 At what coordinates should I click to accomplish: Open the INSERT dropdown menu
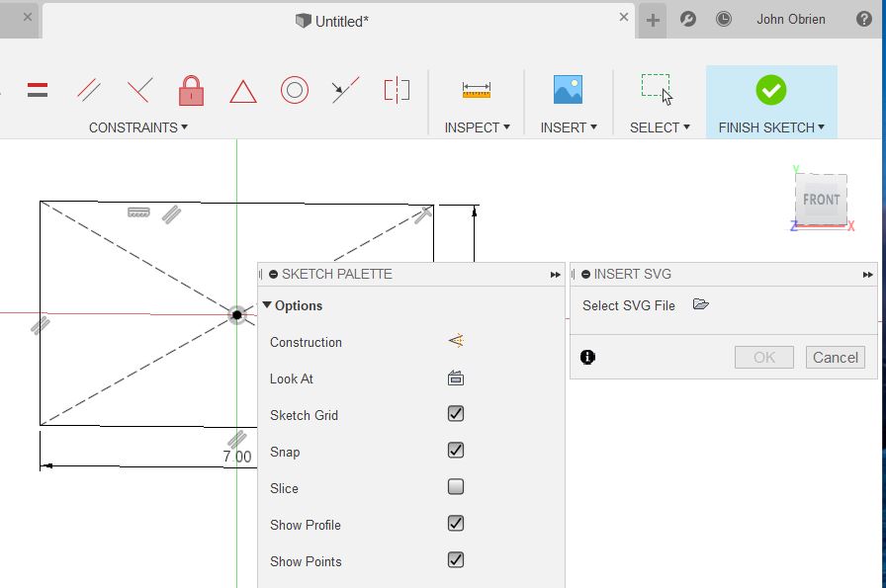tap(569, 127)
